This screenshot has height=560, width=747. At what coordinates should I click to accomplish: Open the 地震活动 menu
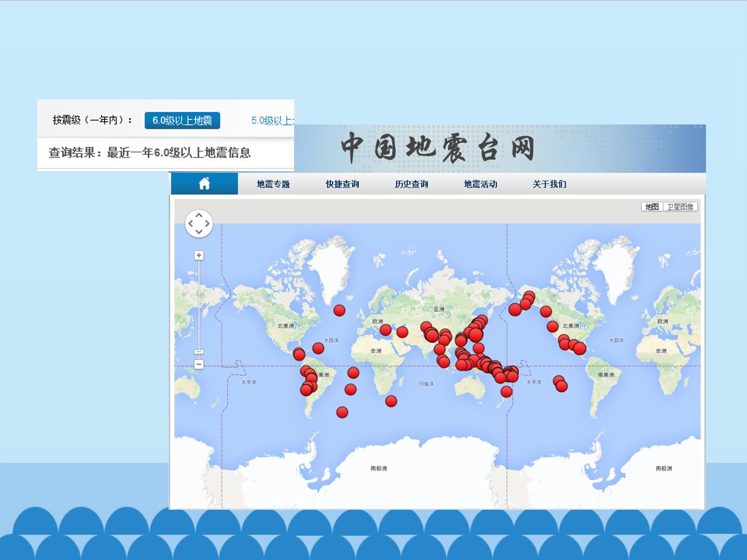480,184
